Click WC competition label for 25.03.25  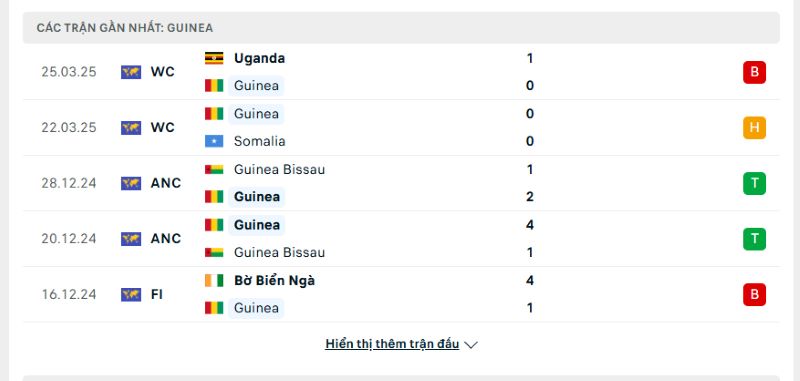pos(162,72)
